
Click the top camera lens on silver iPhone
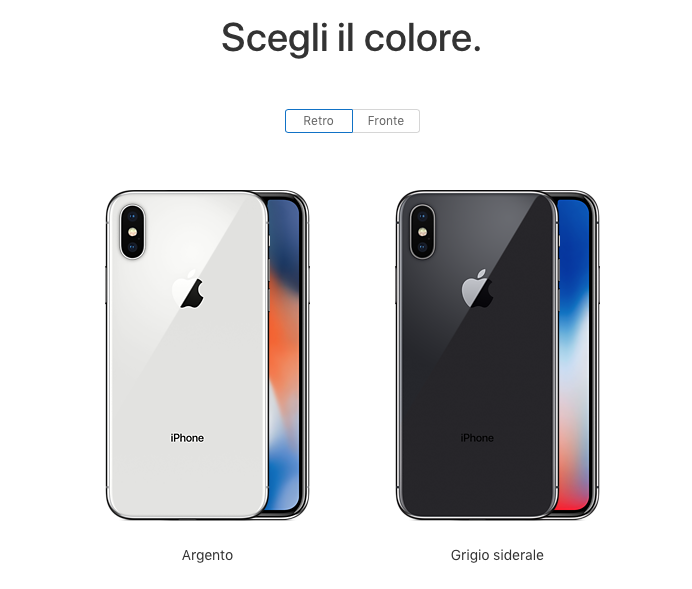tap(132, 217)
